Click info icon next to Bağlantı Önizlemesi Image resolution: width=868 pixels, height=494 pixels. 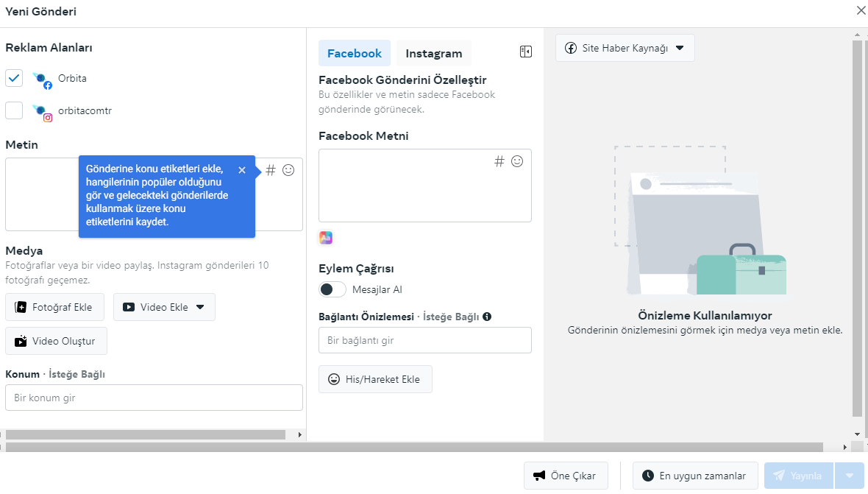click(x=487, y=317)
